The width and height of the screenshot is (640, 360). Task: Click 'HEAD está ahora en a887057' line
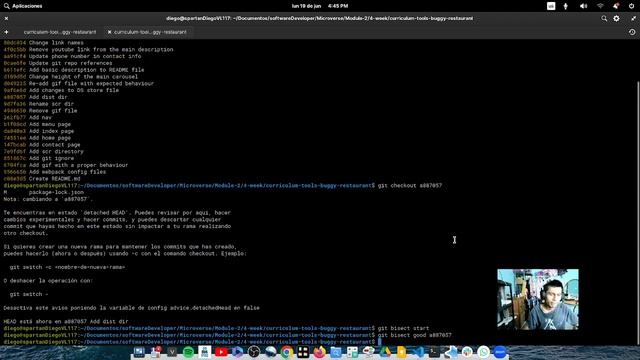(66, 322)
